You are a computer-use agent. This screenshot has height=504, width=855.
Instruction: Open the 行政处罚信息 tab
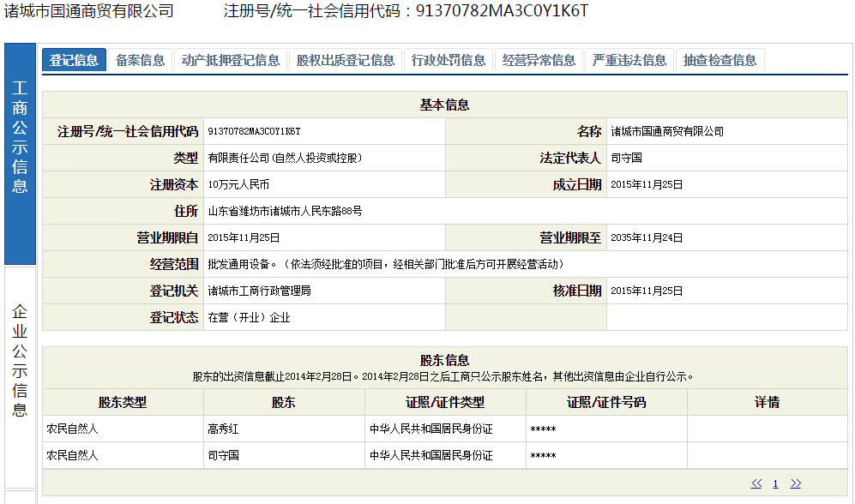pos(449,60)
